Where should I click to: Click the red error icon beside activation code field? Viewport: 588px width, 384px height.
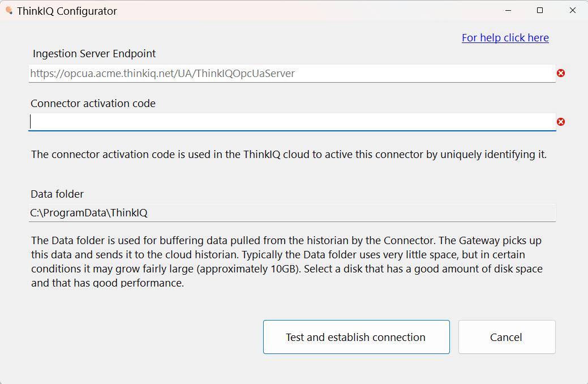point(561,122)
